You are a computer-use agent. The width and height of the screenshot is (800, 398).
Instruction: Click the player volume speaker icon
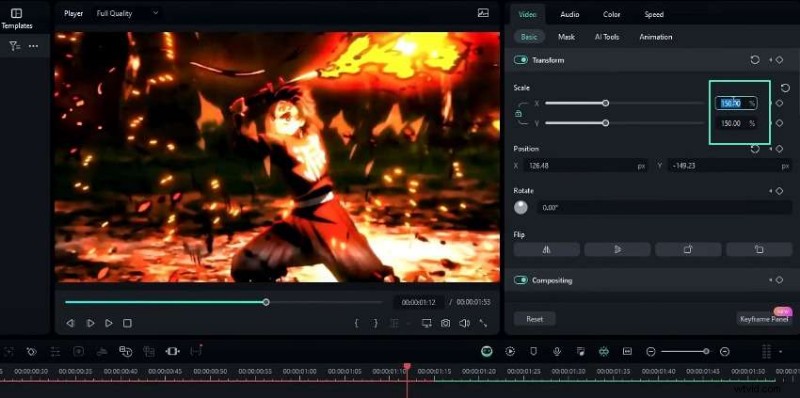464,323
